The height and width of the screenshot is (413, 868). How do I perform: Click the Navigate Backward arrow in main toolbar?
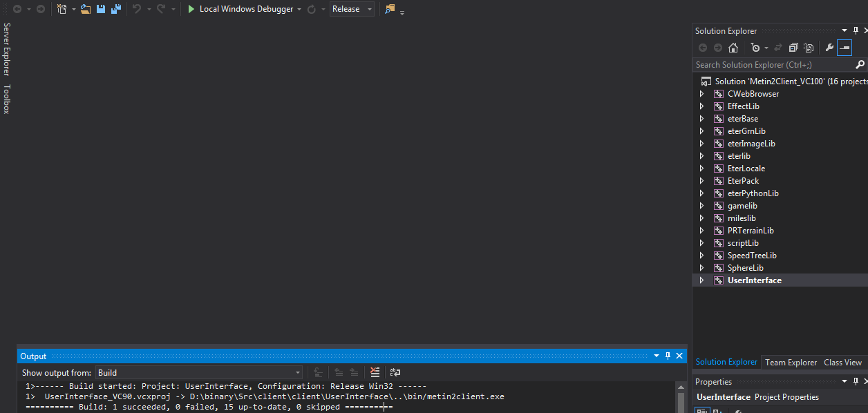[17, 9]
